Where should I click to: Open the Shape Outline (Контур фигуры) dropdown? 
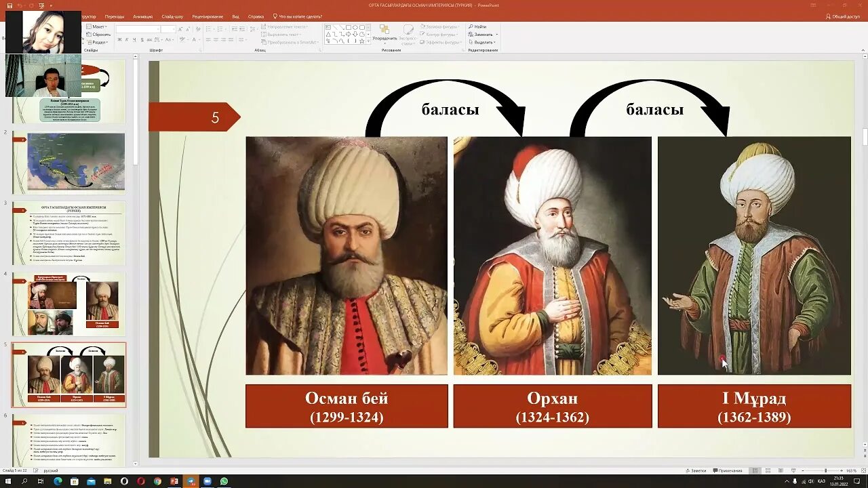pyautogui.click(x=439, y=34)
